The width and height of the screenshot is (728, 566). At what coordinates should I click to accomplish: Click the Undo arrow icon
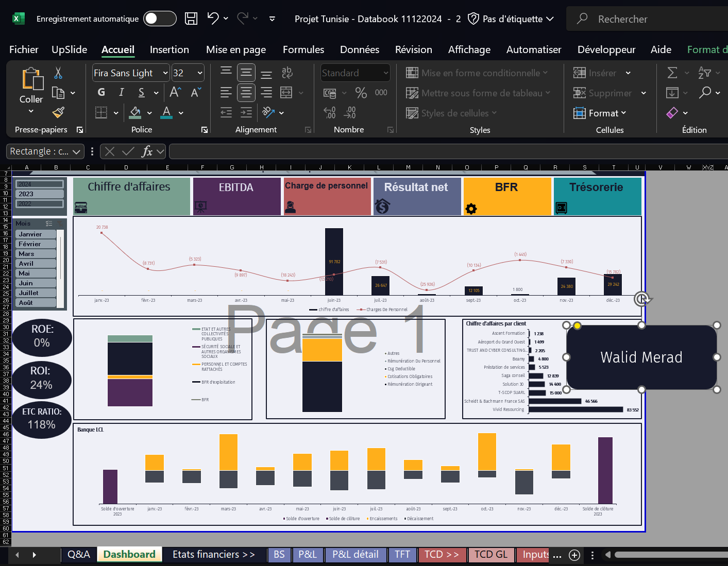pyautogui.click(x=213, y=19)
